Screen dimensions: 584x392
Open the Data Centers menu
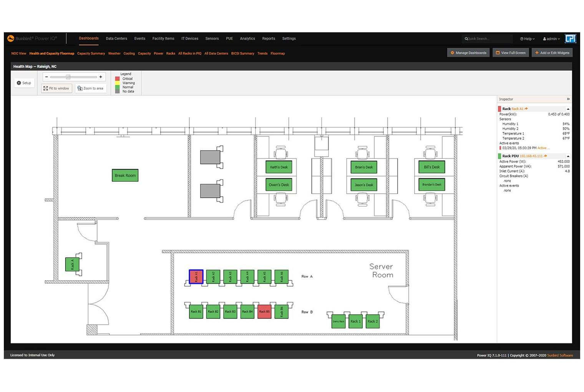click(116, 38)
